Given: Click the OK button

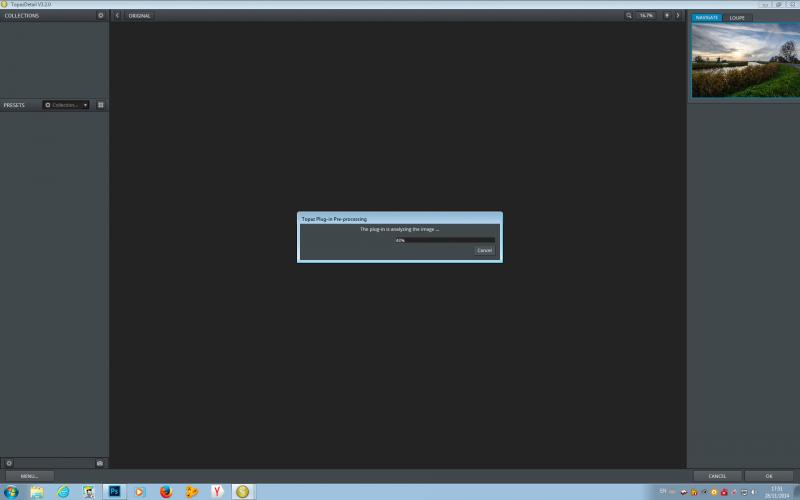Looking at the screenshot, I should [x=769, y=476].
